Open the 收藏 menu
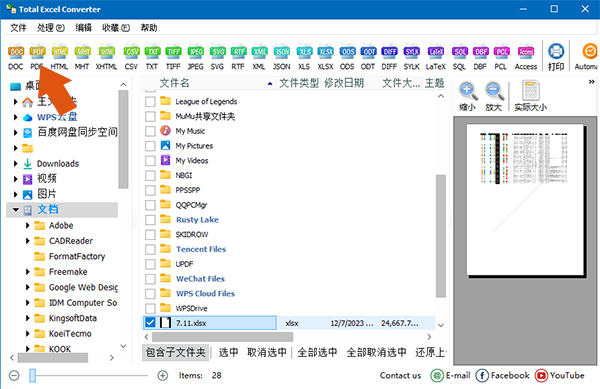Viewport: 600px width, 389px height. click(116, 28)
